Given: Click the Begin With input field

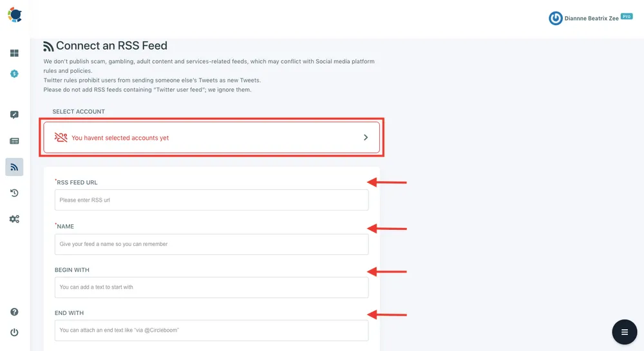Looking at the screenshot, I should (x=211, y=287).
